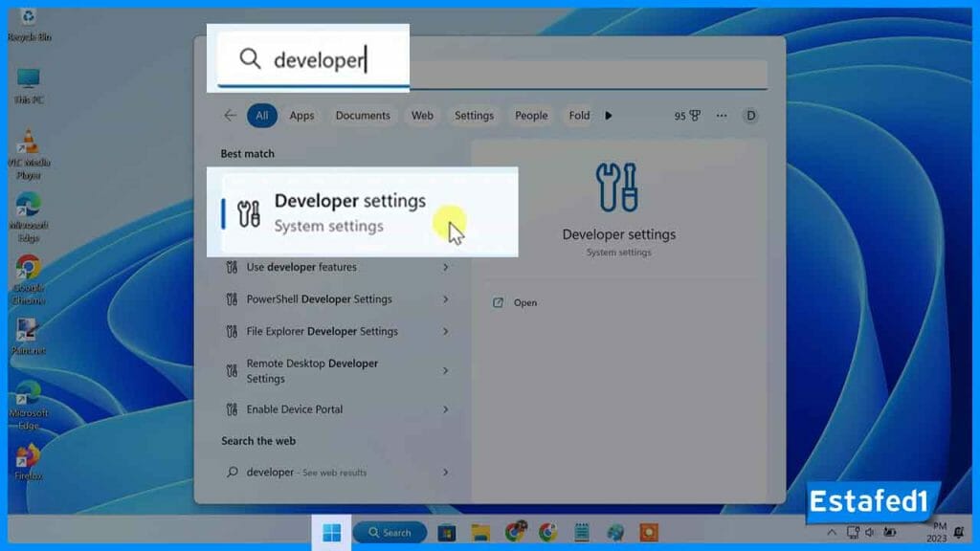Open the notification bell
Screen dimensions: 980x551
click(x=959, y=533)
